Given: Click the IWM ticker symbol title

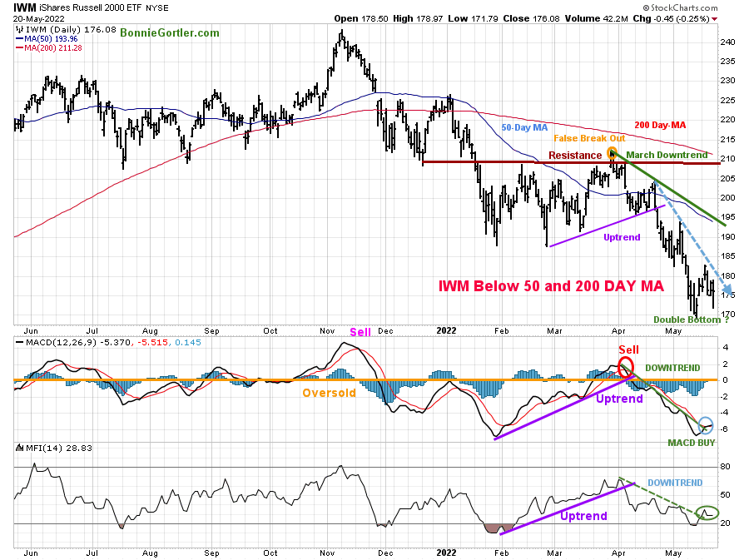Looking at the screenshot, I should 25,7.
